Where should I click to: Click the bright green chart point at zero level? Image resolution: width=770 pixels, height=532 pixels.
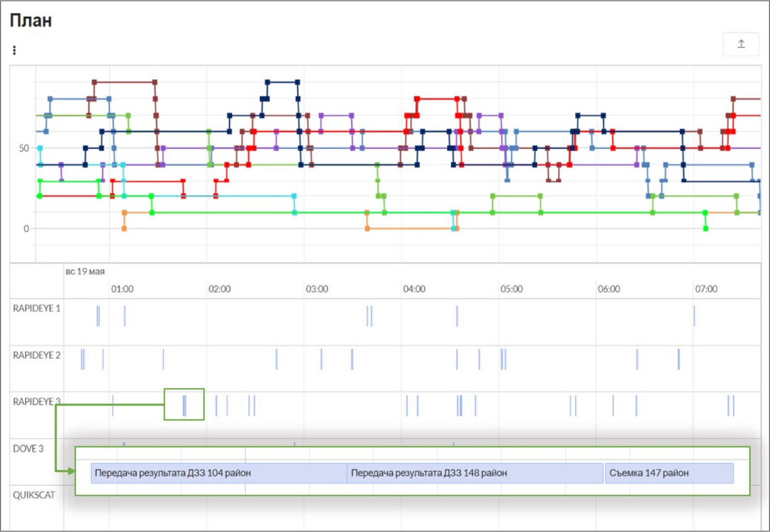point(705,228)
